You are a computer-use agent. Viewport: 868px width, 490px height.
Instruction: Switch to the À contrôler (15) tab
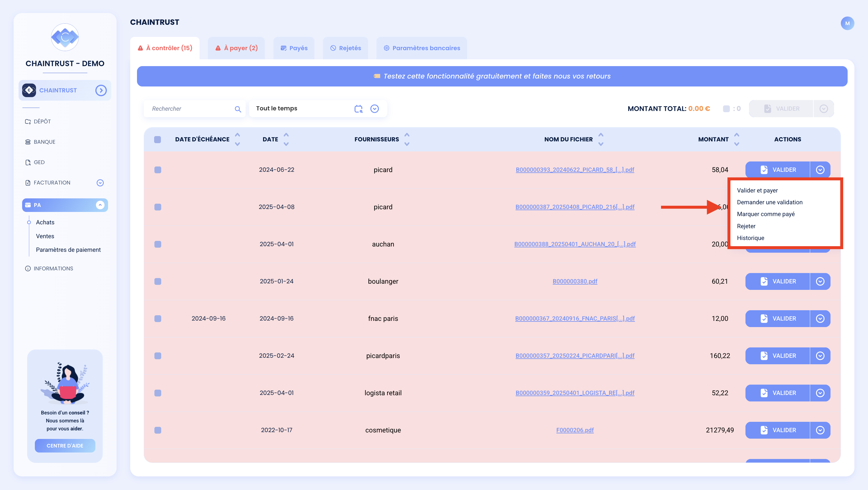(165, 48)
